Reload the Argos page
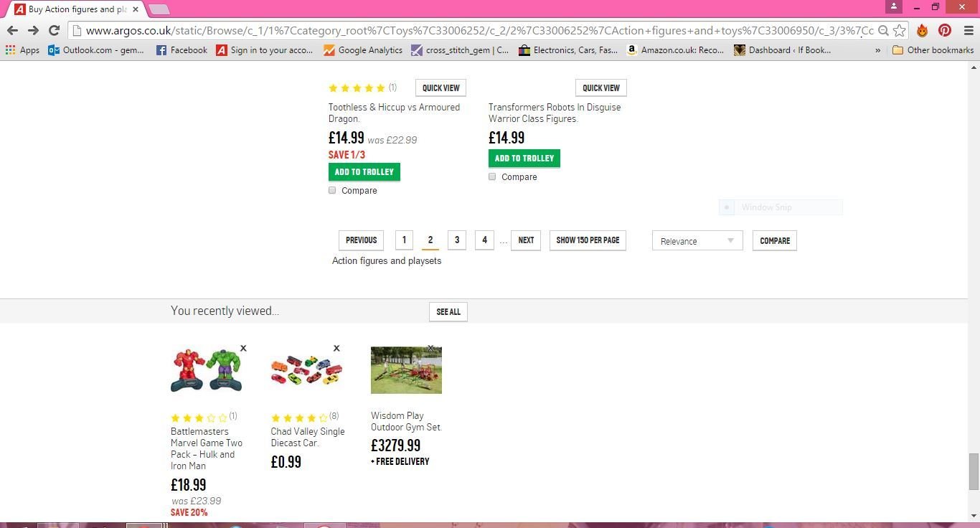Screen dimensions: 980x528 [x=54, y=30]
